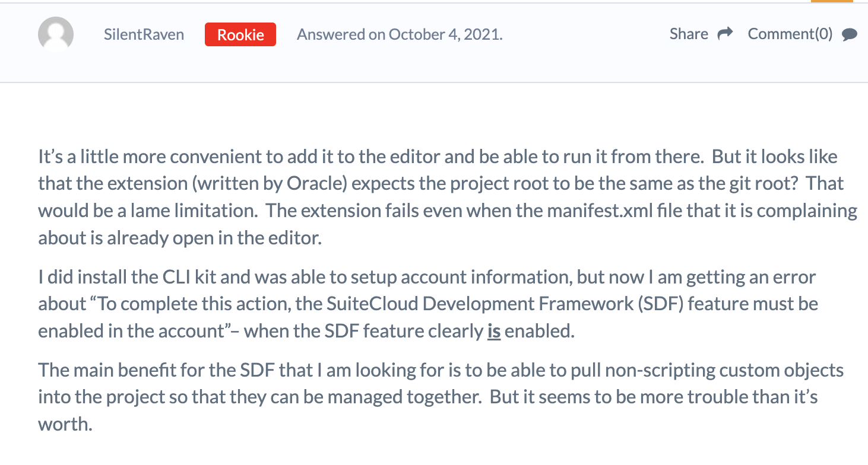Select the Share text link
The image size is (868, 465).
pyautogui.click(x=689, y=34)
